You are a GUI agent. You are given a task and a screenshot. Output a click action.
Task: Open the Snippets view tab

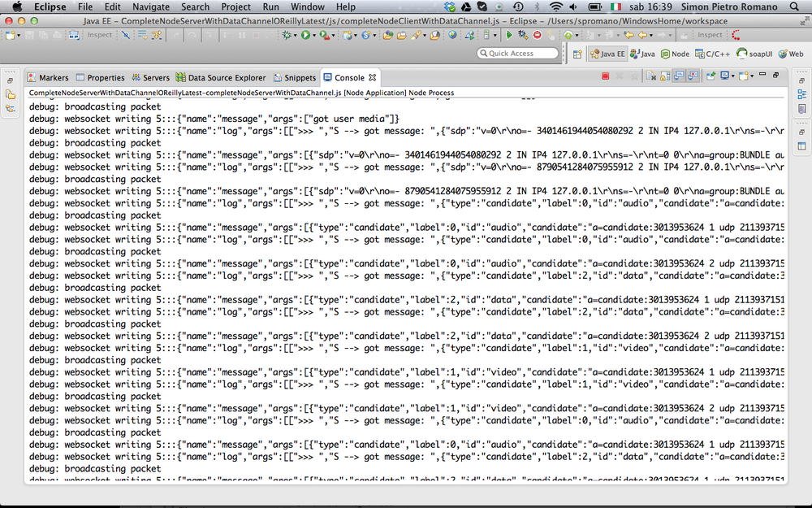coord(296,77)
